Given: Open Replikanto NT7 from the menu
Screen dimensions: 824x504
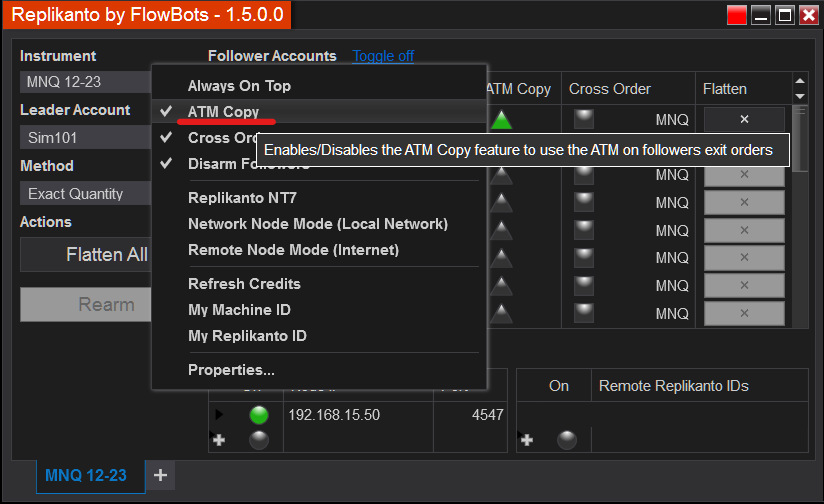Looking at the screenshot, I should [319, 198].
